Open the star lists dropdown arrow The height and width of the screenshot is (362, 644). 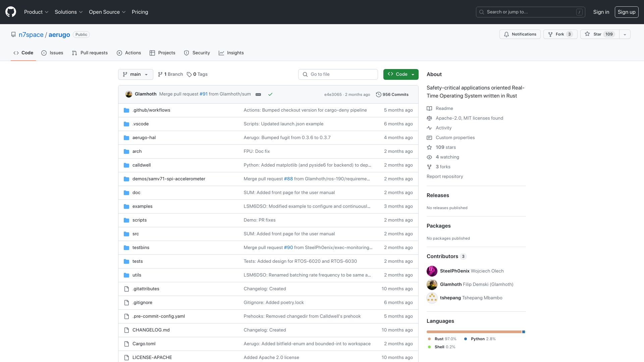pos(625,34)
